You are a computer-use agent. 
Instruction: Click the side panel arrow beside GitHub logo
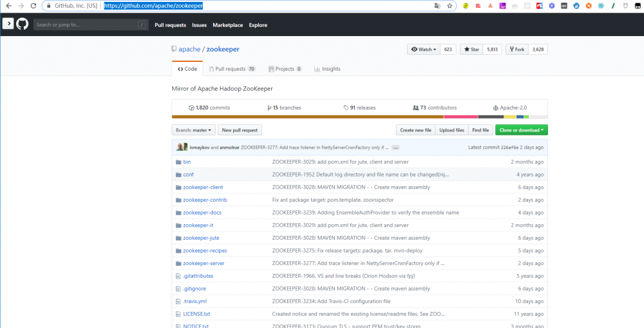pos(7,23)
